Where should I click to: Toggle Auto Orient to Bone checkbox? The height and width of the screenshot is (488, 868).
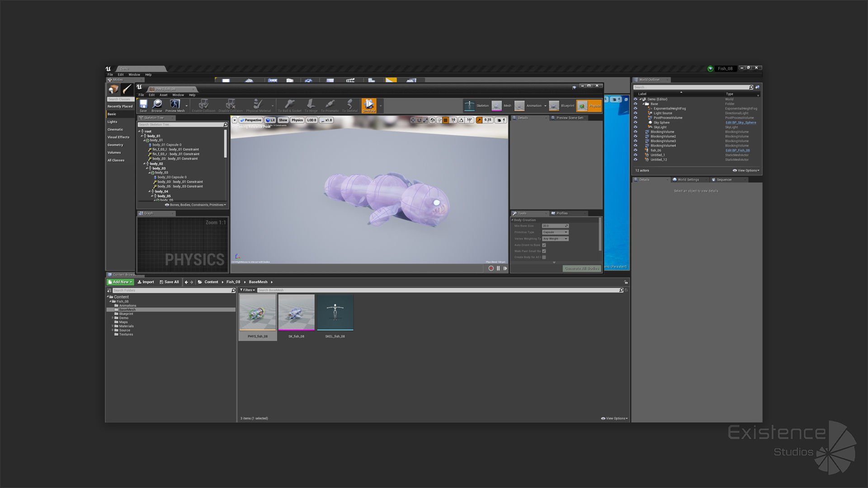[x=544, y=245]
